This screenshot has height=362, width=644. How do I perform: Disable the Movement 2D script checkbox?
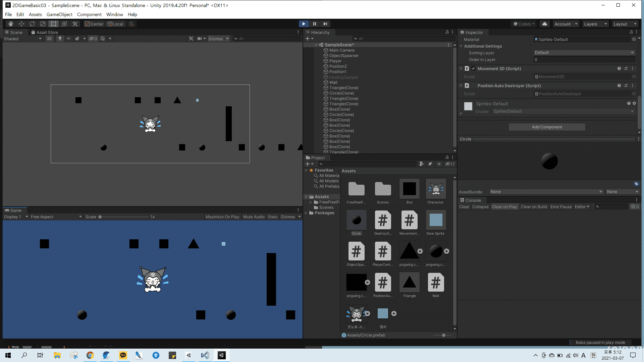(473, 68)
